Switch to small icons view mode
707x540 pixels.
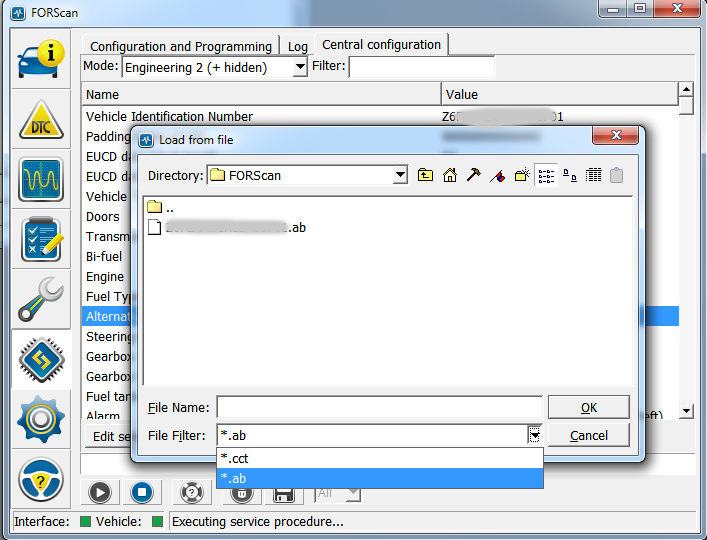click(x=570, y=175)
